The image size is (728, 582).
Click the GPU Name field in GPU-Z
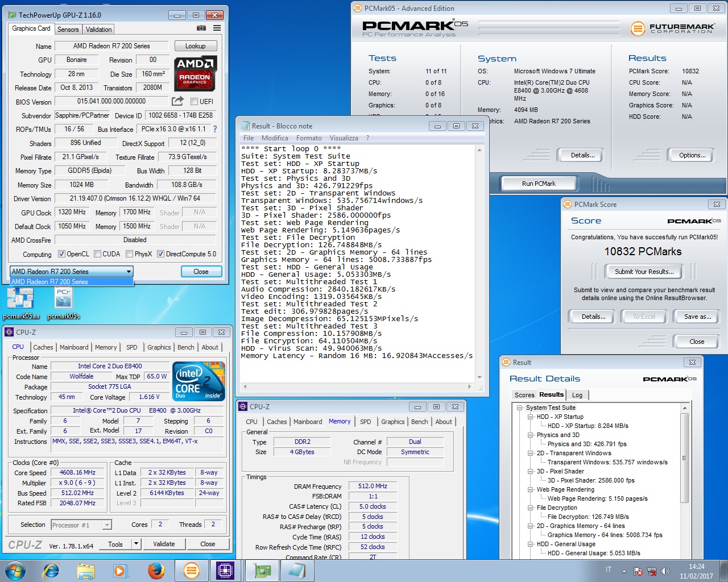(x=111, y=46)
